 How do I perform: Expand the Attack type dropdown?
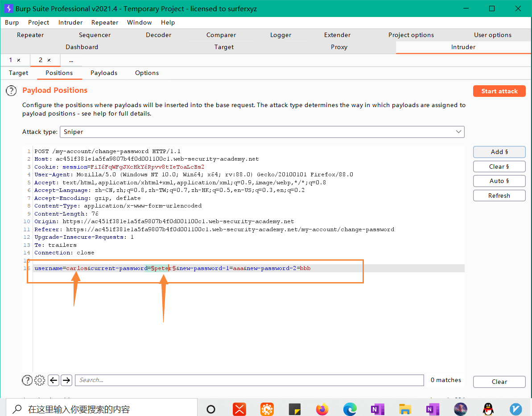[262, 132]
